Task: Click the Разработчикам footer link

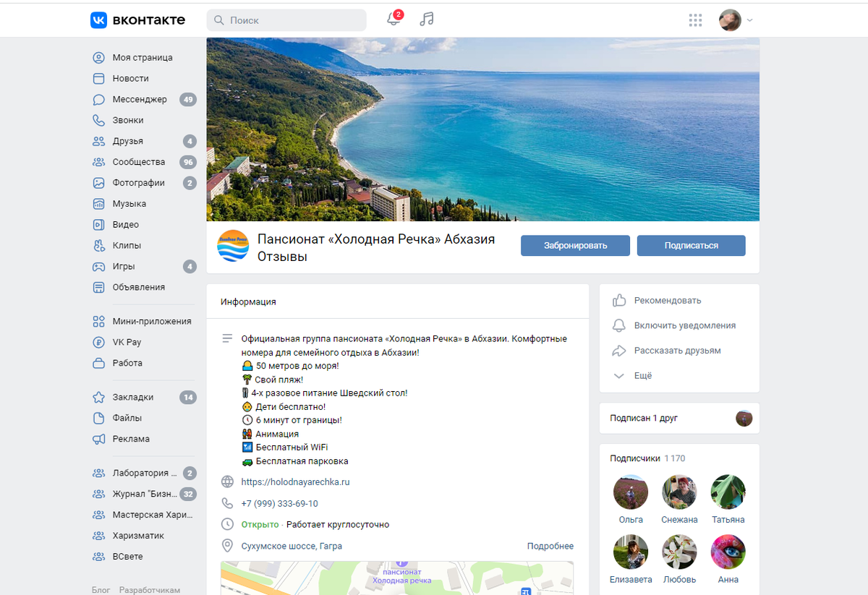Action: tap(150, 590)
